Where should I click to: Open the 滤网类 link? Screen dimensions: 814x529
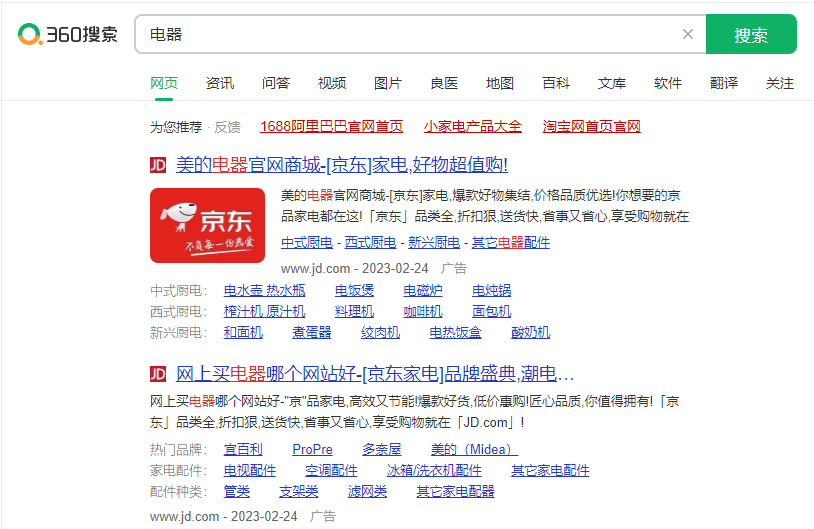pyautogui.click(x=368, y=491)
